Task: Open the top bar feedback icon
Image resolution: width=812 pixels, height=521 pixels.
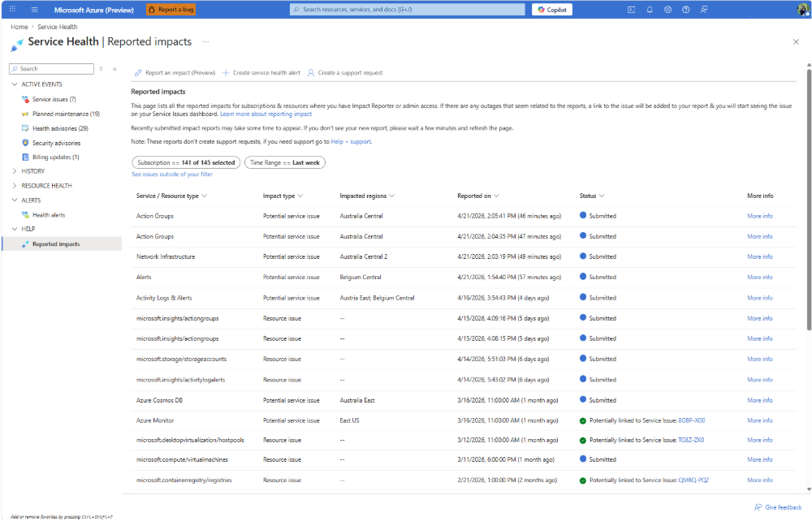Action: pos(704,9)
